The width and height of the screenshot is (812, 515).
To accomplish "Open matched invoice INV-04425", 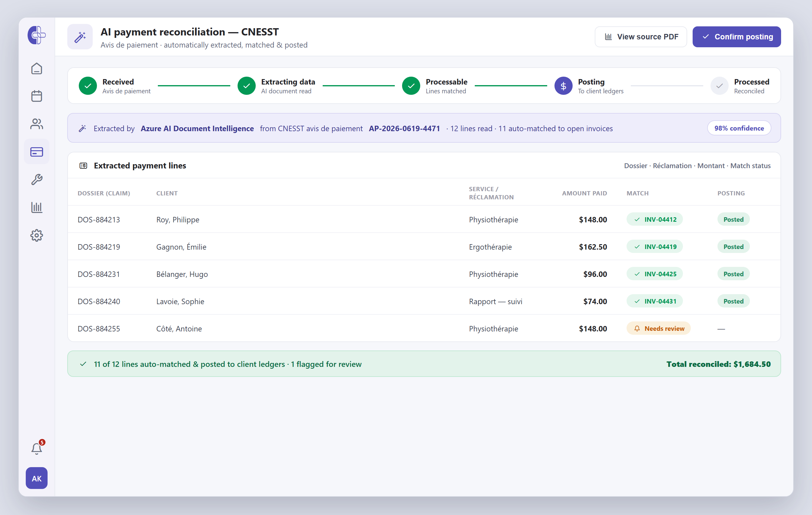I will pyautogui.click(x=654, y=274).
